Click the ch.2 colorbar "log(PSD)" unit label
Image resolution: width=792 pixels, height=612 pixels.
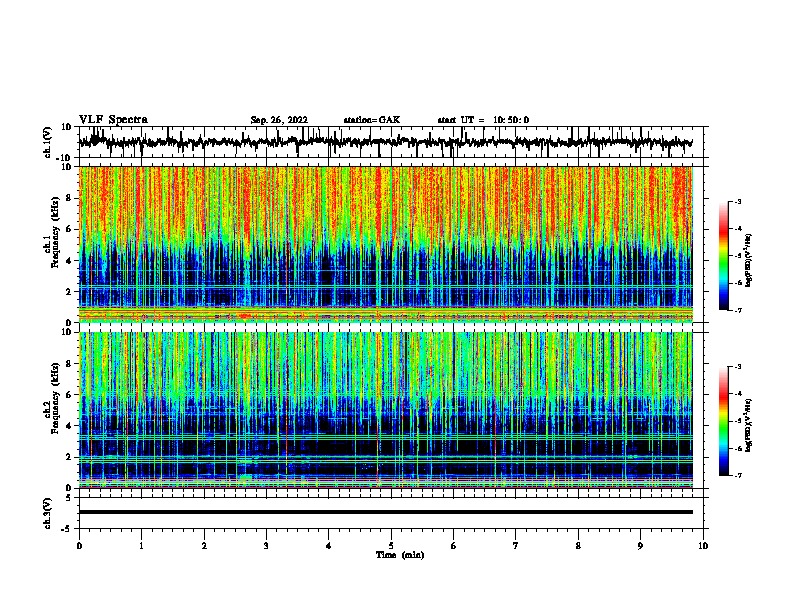(x=748, y=426)
